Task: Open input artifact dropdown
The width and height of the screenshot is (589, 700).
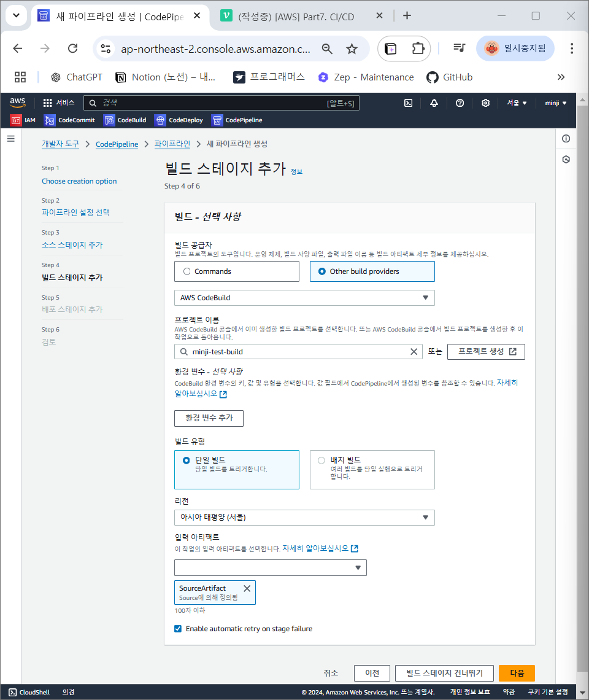Action: (271, 568)
